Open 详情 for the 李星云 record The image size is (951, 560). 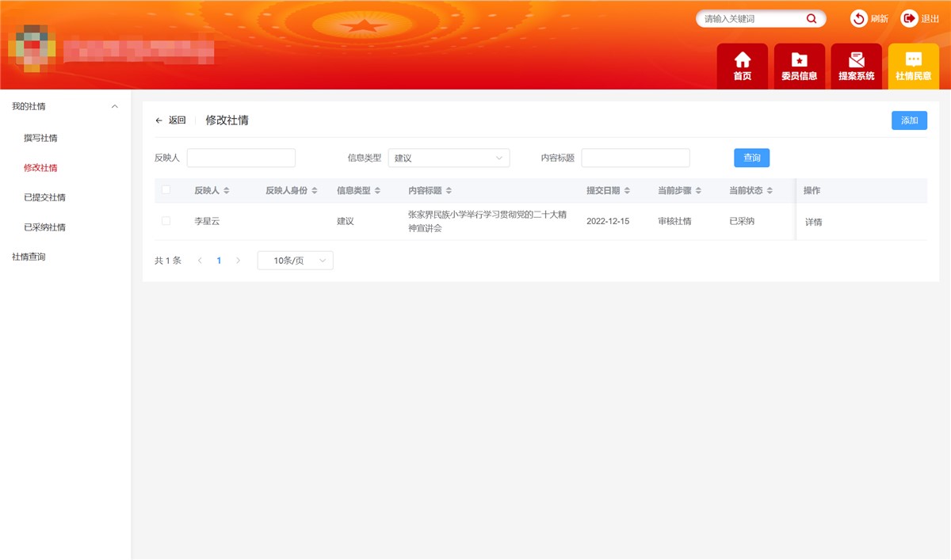tap(813, 222)
